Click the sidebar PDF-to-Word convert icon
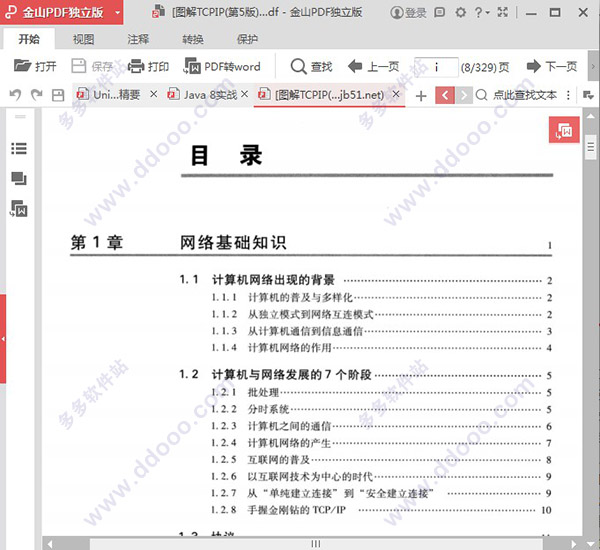Viewport: 600px width, 550px height. click(19, 209)
